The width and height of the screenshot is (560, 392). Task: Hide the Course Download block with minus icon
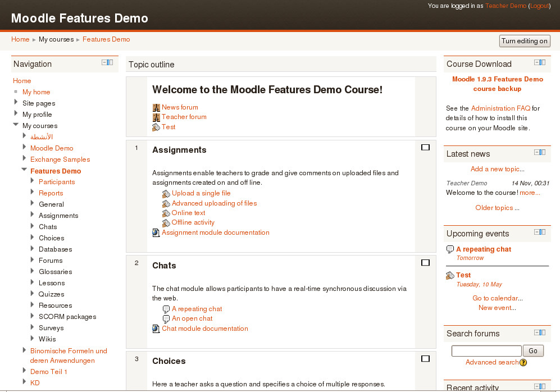click(x=537, y=62)
